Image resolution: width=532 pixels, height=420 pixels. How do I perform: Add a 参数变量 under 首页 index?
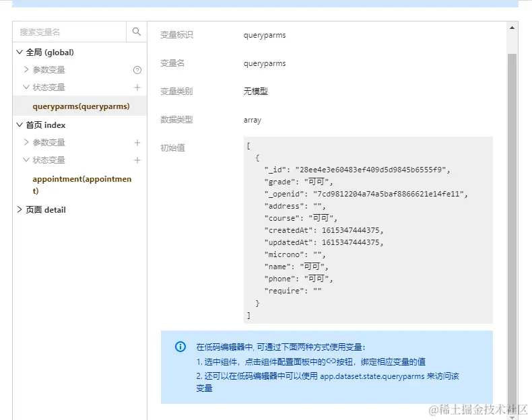(x=137, y=143)
